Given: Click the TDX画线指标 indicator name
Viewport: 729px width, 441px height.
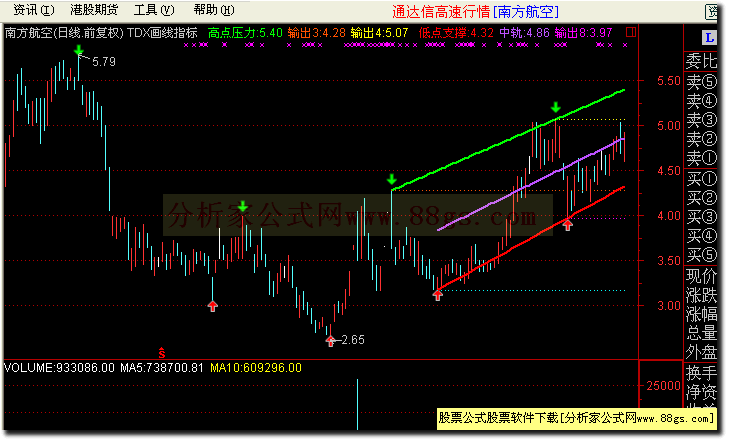Looking at the screenshot, I should click(162, 33).
